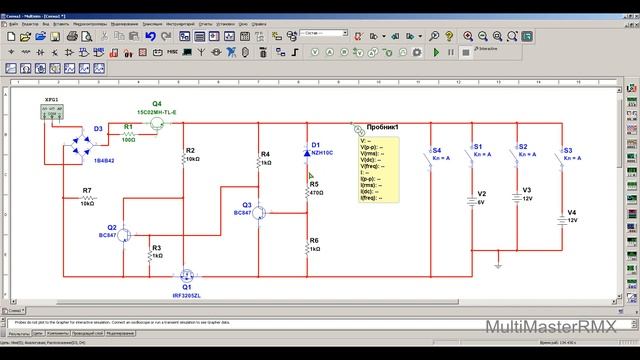
Task: Open an existing design file
Action: click(25, 37)
